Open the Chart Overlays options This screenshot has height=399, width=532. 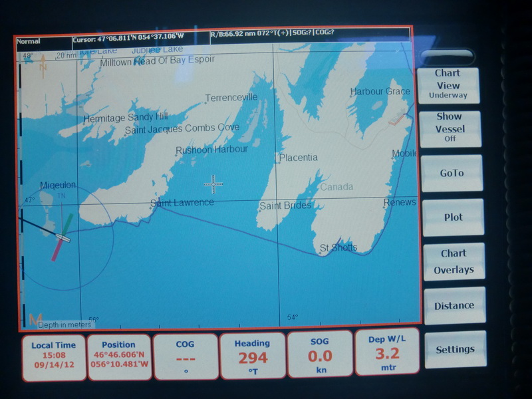tap(454, 261)
